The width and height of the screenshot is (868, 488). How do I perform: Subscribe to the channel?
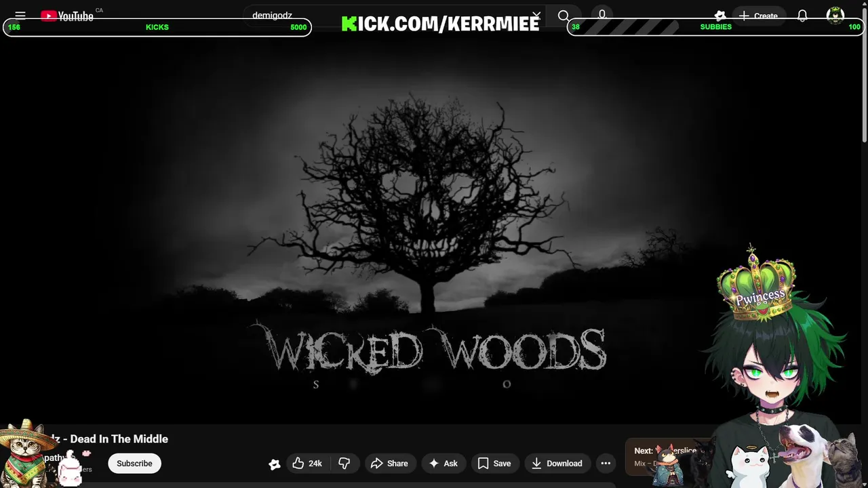tap(134, 464)
